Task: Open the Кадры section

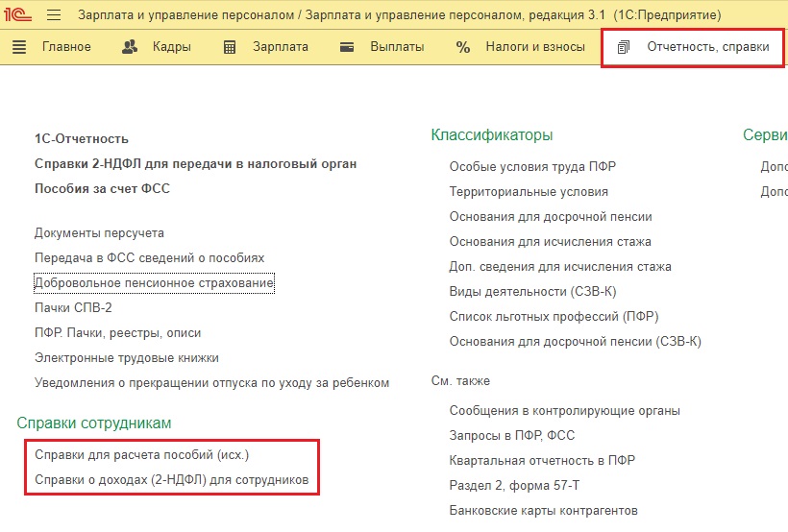Action: (x=172, y=47)
